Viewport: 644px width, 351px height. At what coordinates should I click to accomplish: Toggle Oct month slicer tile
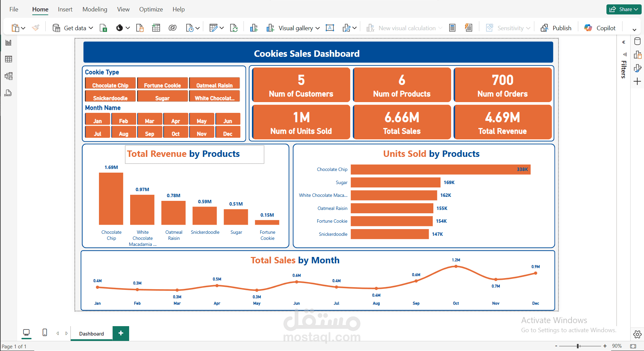(175, 132)
